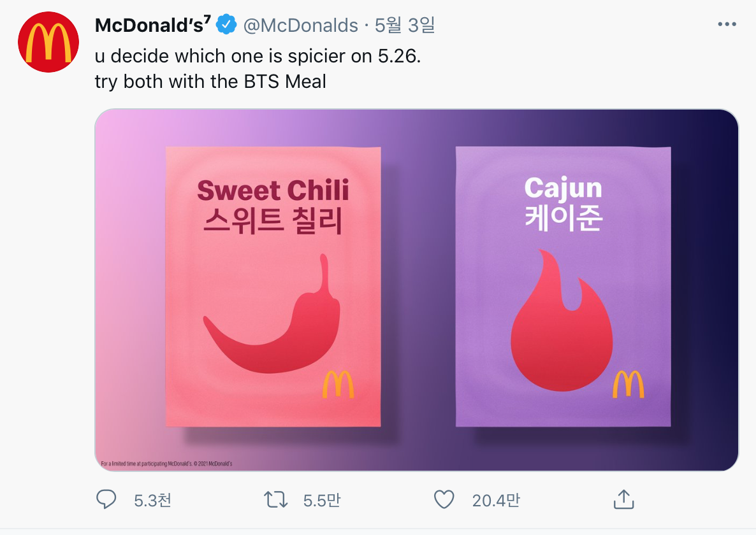Toggle the like heart to unlike the tweet
The width and height of the screenshot is (756, 535).
tap(444, 500)
